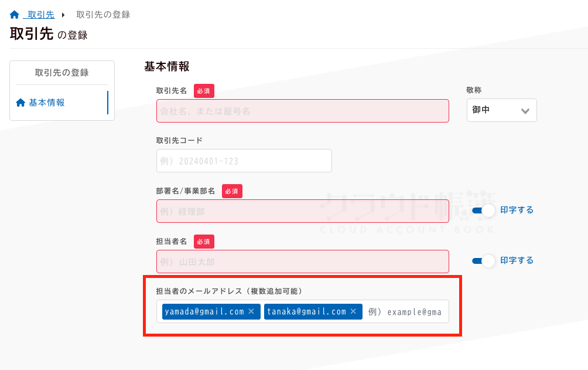Open the 敬称 dropdown showing 御中

tap(501, 110)
